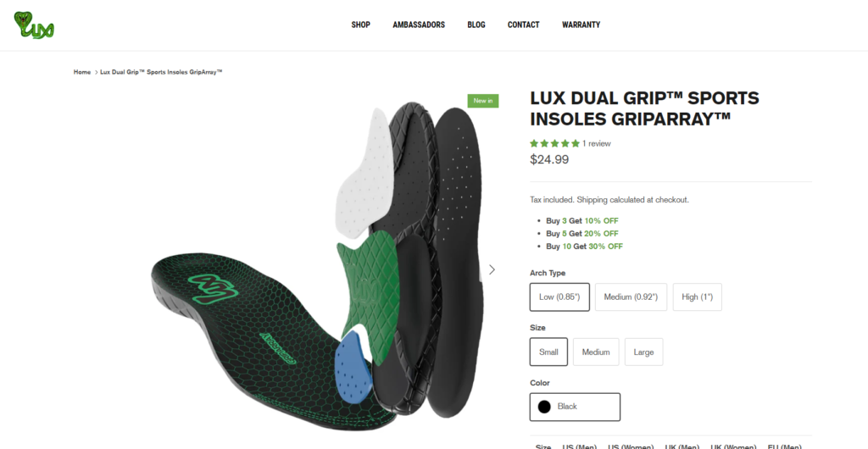The width and height of the screenshot is (868, 449).
Task: Open the Blog menu item
Action: pos(476,25)
